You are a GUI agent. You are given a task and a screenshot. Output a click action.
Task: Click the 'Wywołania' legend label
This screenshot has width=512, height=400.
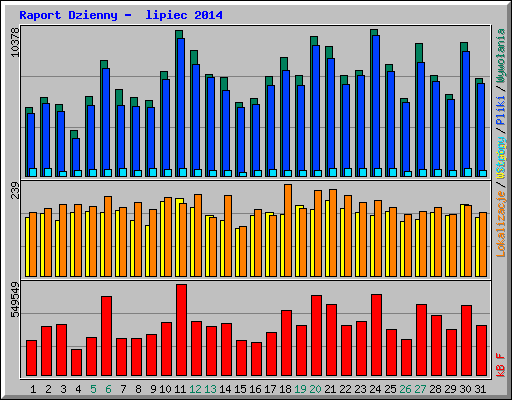(x=500, y=55)
